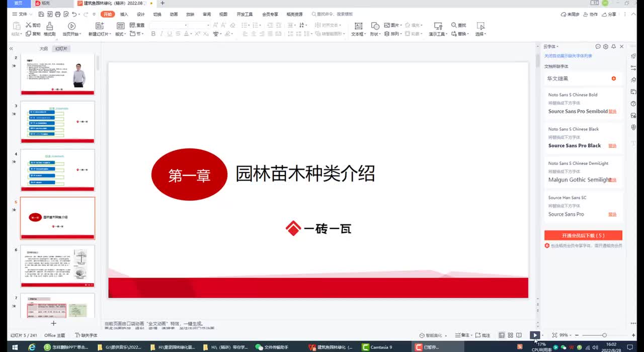Screen dimensions: 644x352
Task: Collapse the slide thumbnail panel
Action: (x=11, y=49)
